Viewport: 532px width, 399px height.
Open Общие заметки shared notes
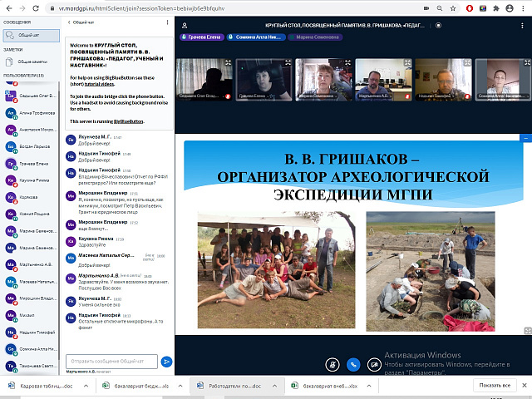click(x=30, y=62)
